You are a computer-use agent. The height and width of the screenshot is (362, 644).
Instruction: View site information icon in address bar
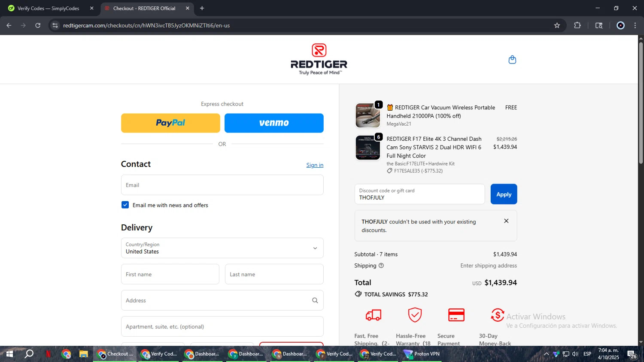coord(55,25)
